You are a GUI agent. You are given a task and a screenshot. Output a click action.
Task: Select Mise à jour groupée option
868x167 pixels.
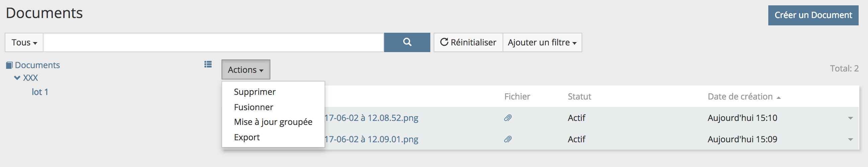coord(273,122)
